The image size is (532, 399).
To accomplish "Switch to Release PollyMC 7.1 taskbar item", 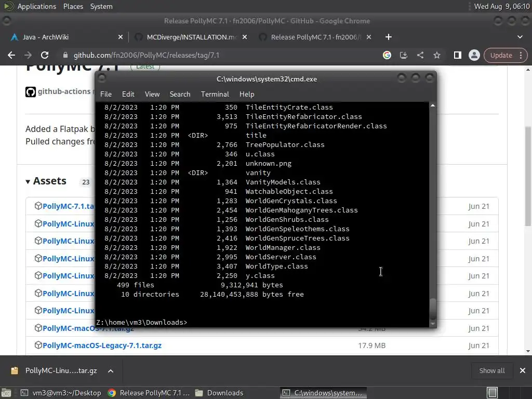I will pyautogui.click(x=149, y=393).
